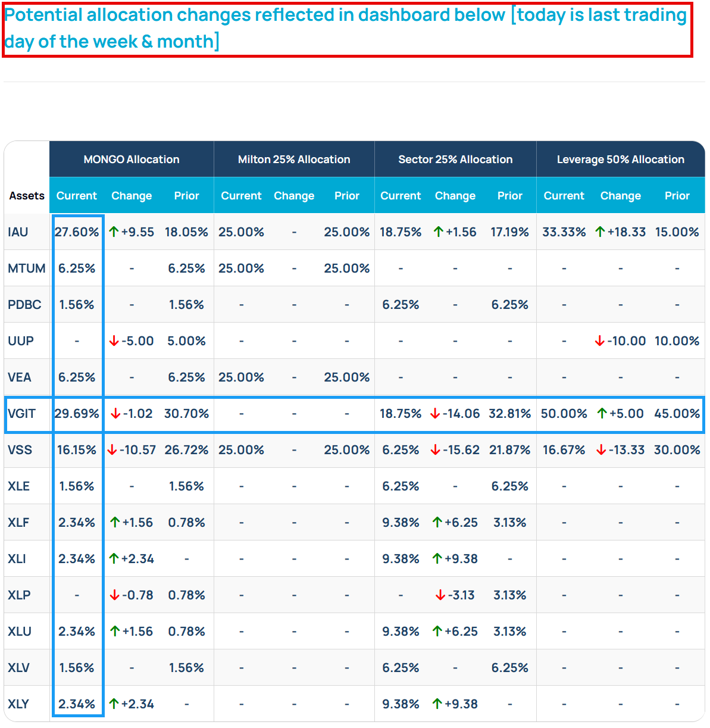
Task: Select the Leverage 50% Allocation header
Action: 620,159
